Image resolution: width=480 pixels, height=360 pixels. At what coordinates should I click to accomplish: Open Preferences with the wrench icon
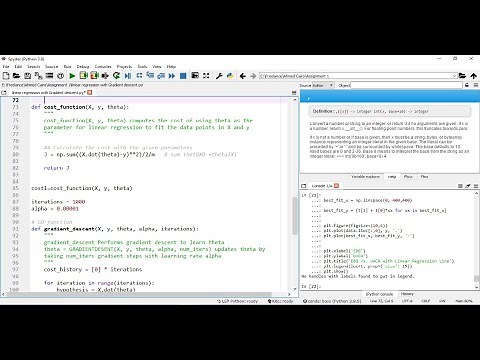219,76
